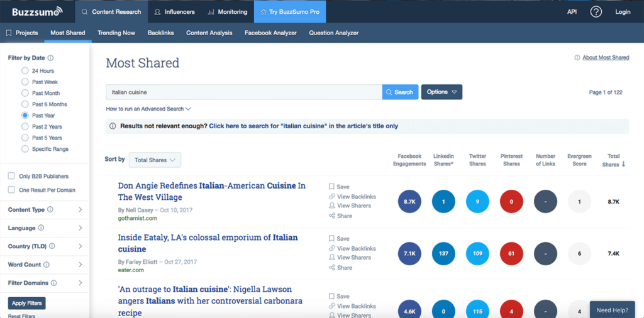Expand How to run an Advanced Search
644x318 pixels.
148,109
